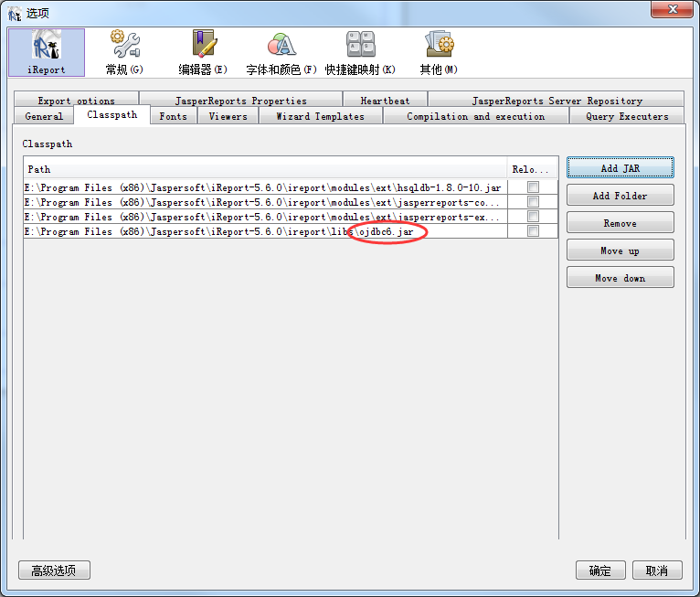Switch to the Viewers tab
The image size is (700, 597).
(x=228, y=116)
